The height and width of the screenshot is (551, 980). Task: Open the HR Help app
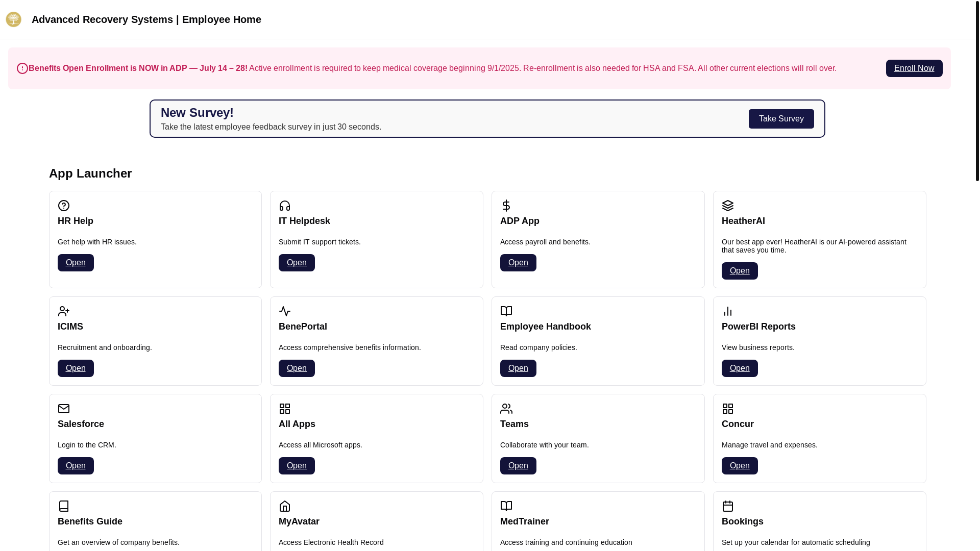coord(76,263)
